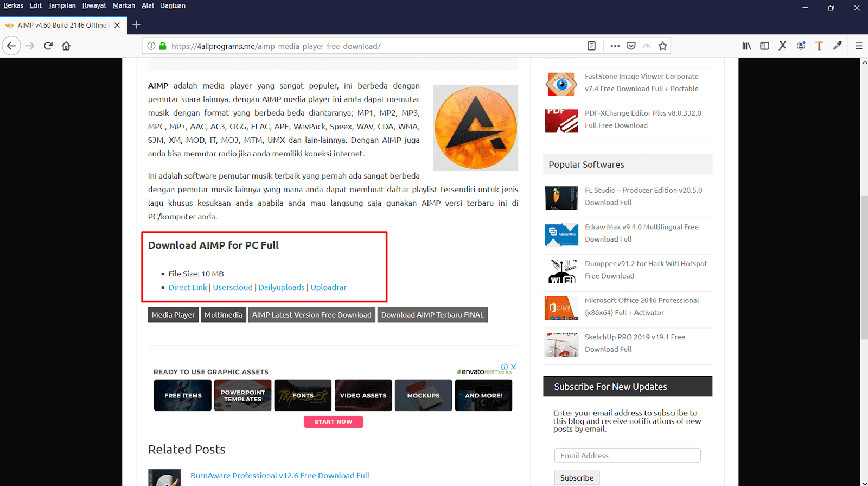Screen dimensions: 868x486
Task: Toggle reader view icon
Action: point(592,46)
